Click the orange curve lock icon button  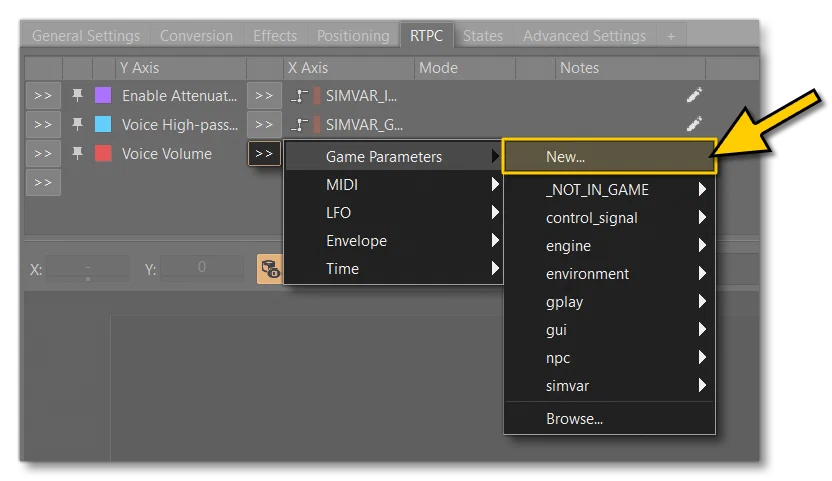pos(270,269)
